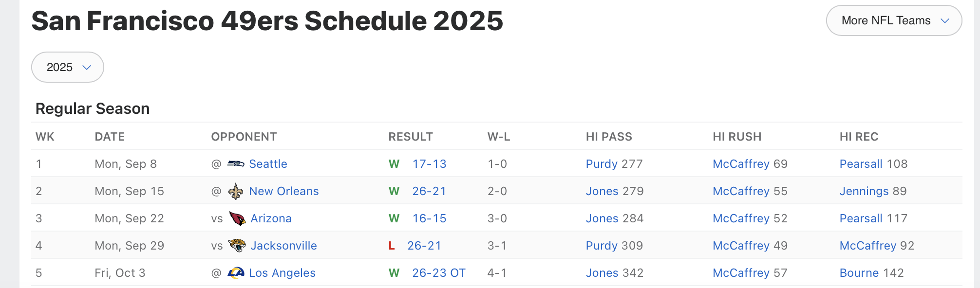Click the Seattle Seahawks team logo

pyautogui.click(x=236, y=164)
